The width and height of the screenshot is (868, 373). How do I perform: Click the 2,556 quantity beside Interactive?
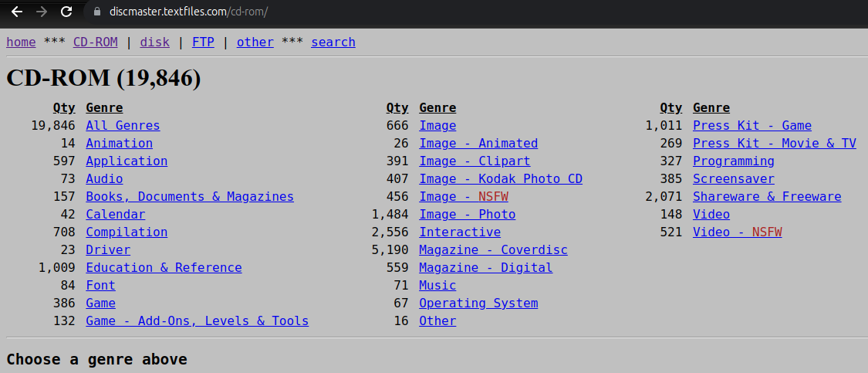(x=390, y=232)
